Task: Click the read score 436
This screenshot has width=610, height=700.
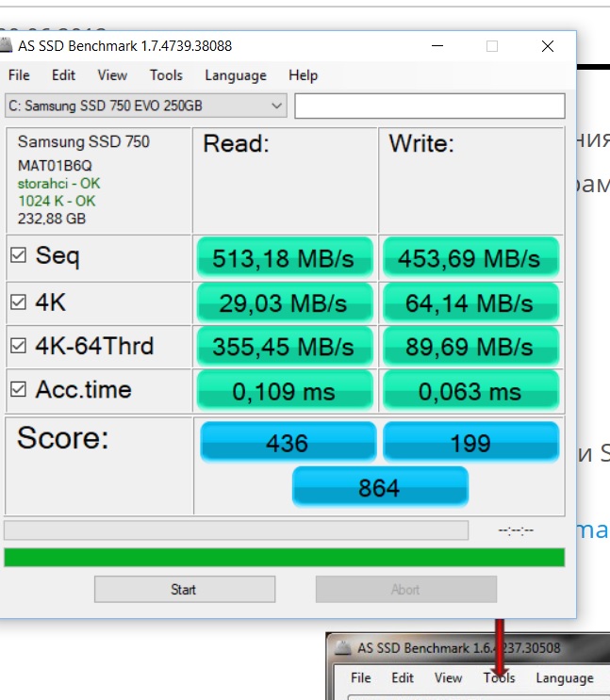Action: click(289, 442)
